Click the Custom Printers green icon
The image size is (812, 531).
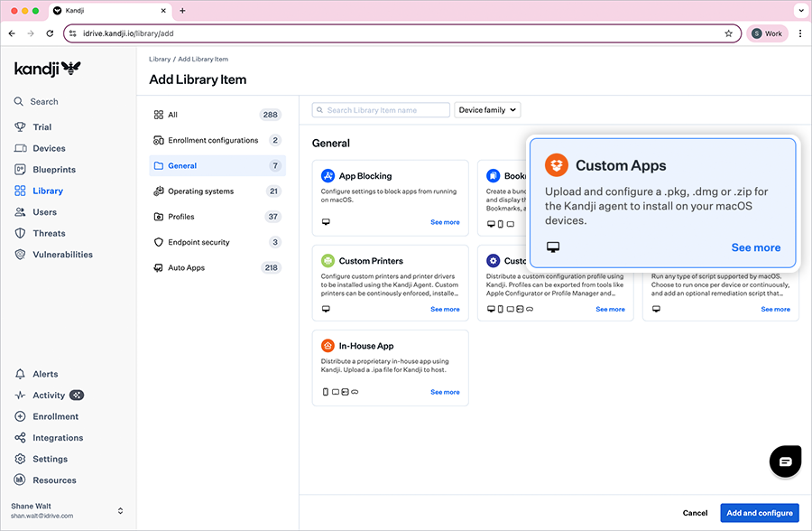coord(328,261)
